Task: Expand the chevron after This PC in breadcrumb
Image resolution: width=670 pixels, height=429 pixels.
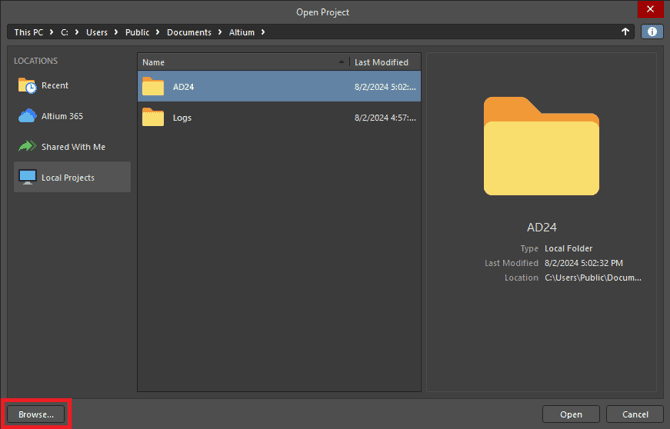Action: [x=51, y=32]
